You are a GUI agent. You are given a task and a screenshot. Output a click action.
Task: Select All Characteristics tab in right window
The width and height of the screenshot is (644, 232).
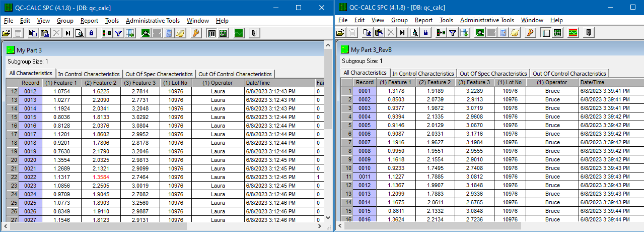coord(365,73)
